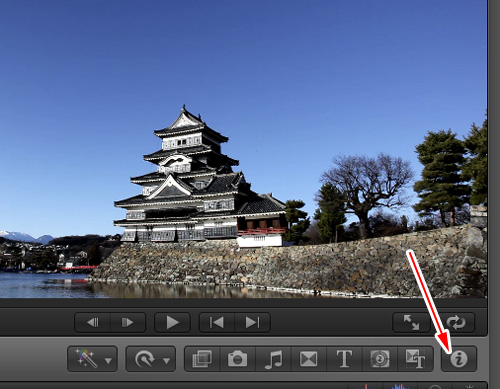Play the preview in full screen

click(x=411, y=322)
